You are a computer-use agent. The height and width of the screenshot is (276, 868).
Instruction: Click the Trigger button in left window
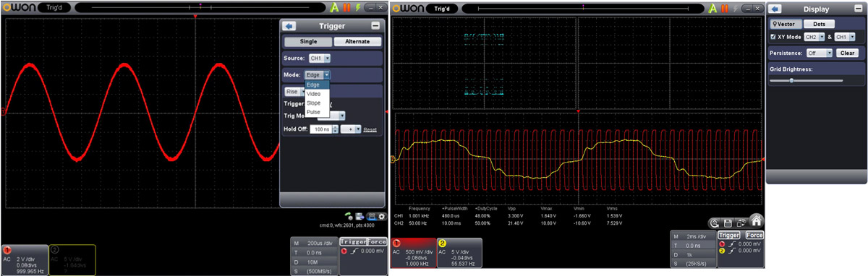click(x=353, y=241)
